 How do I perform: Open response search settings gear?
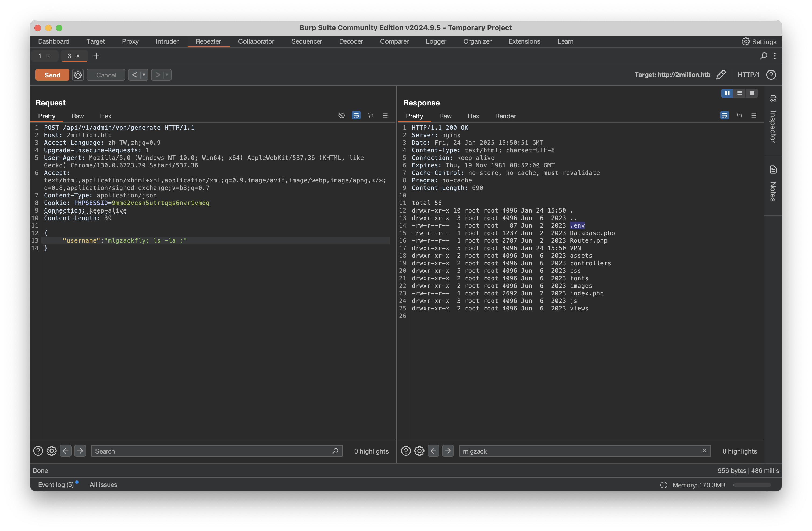click(419, 451)
